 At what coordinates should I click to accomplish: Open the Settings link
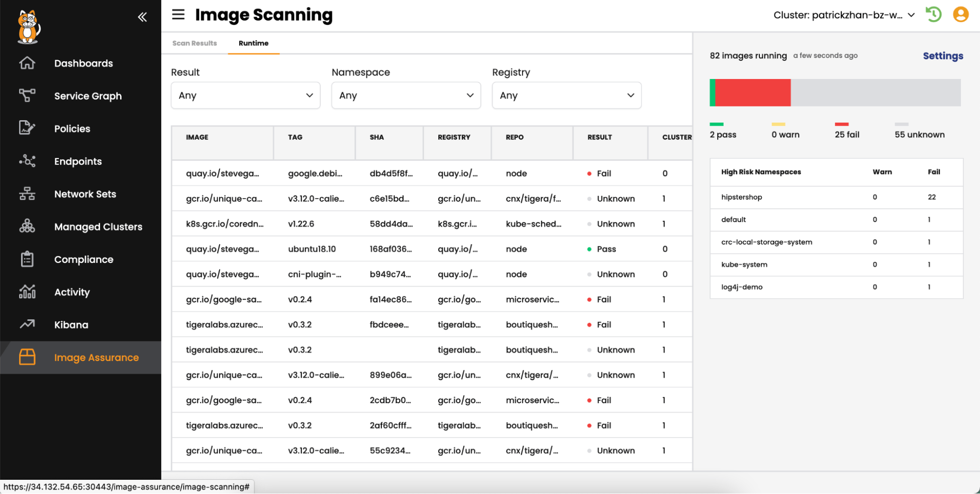pyautogui.click(x=943, y=56)
